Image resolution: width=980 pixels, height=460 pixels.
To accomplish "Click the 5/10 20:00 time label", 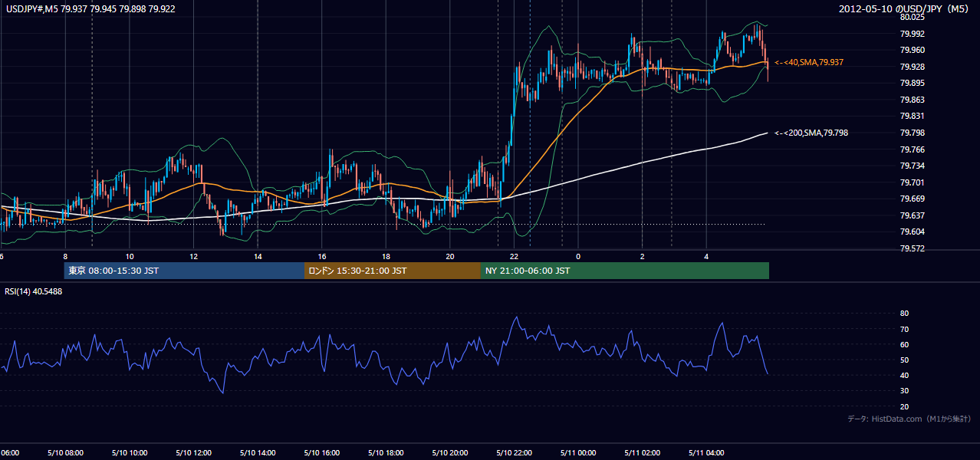I will click(x=450, y=453).
